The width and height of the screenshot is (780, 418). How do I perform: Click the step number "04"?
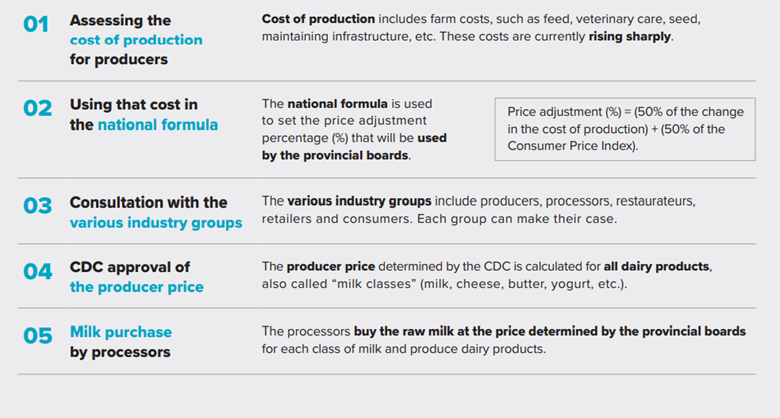coord(37,271)
